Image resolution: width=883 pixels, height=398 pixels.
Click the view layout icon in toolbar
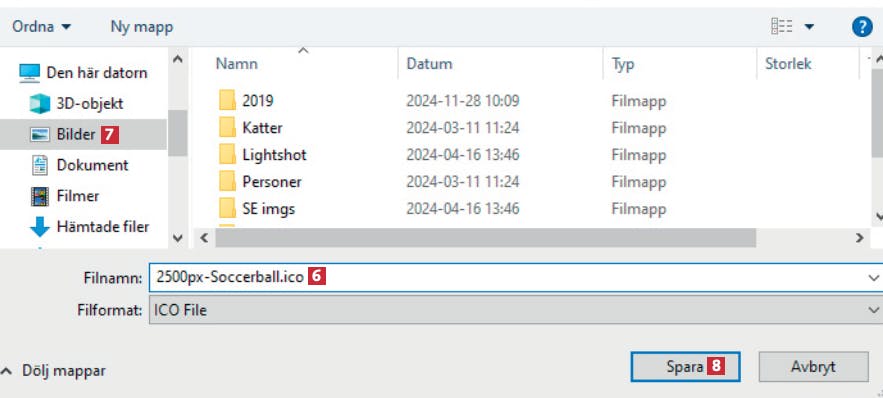tap(782, 26)
